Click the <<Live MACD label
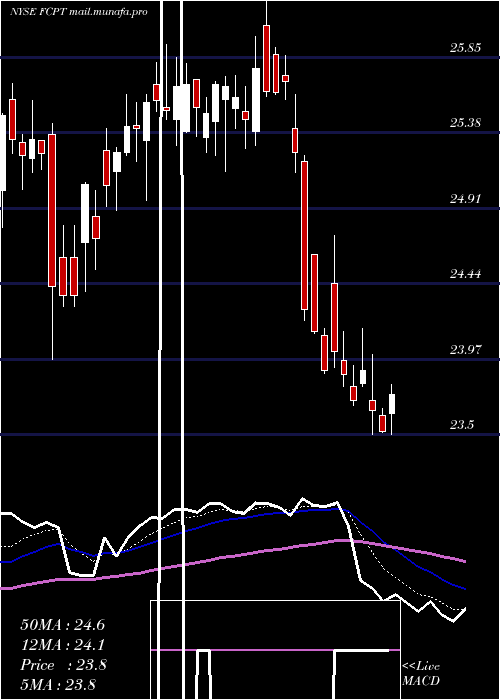This screenshot has height=700, width=500. [x=421, y=674]
